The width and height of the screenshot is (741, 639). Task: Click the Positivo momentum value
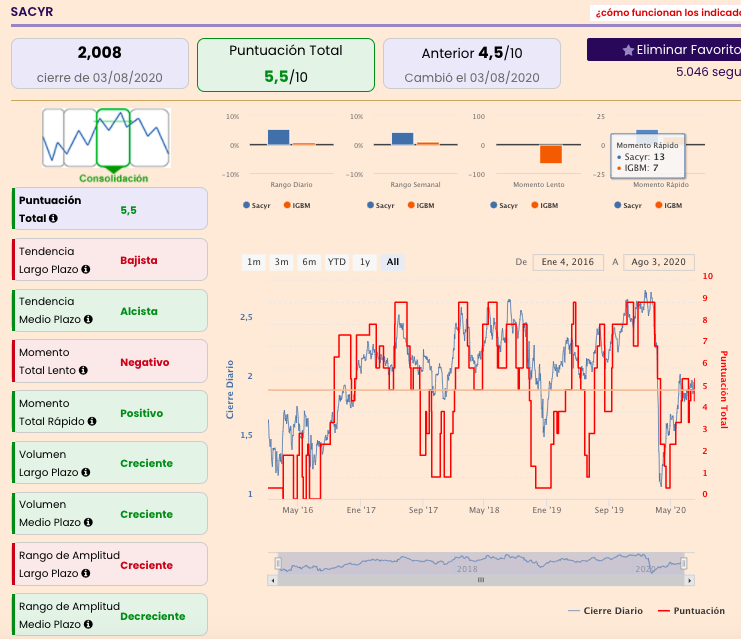pos(141,413)
